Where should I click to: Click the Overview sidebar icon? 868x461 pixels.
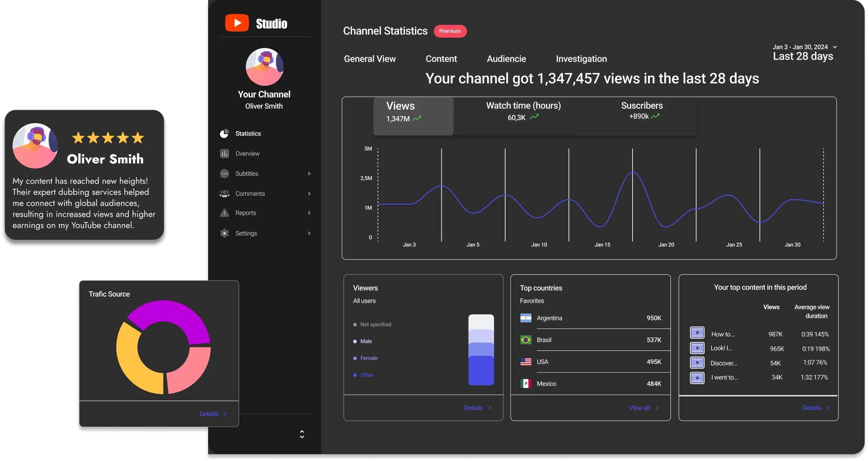click(224, 153)
